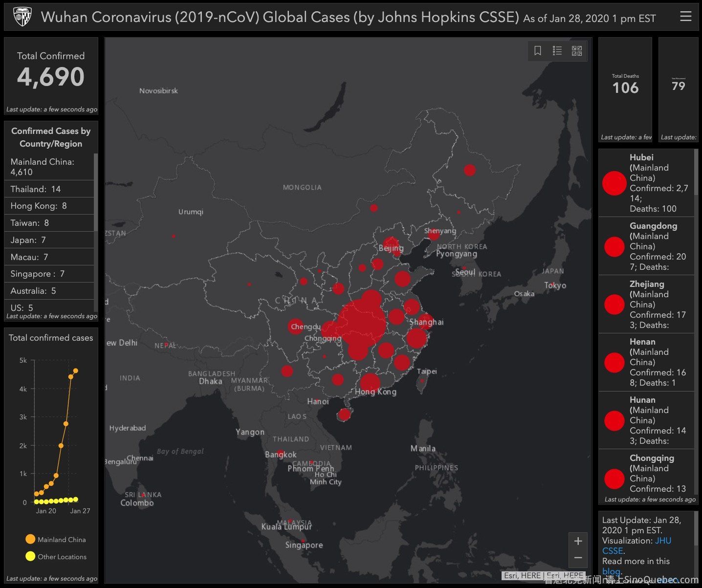
Task: Toggle Other Locations series in chart legend
Action: [x=55, y=557]
